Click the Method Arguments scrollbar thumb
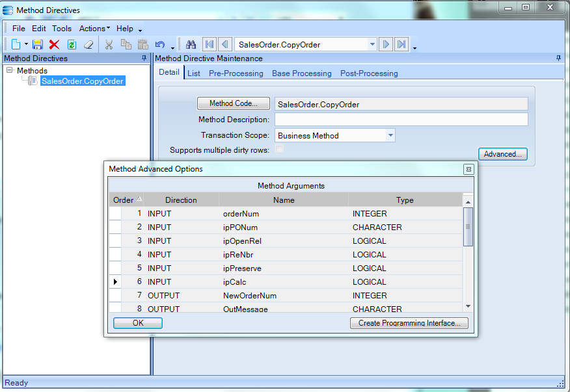 tap(468, 227)
